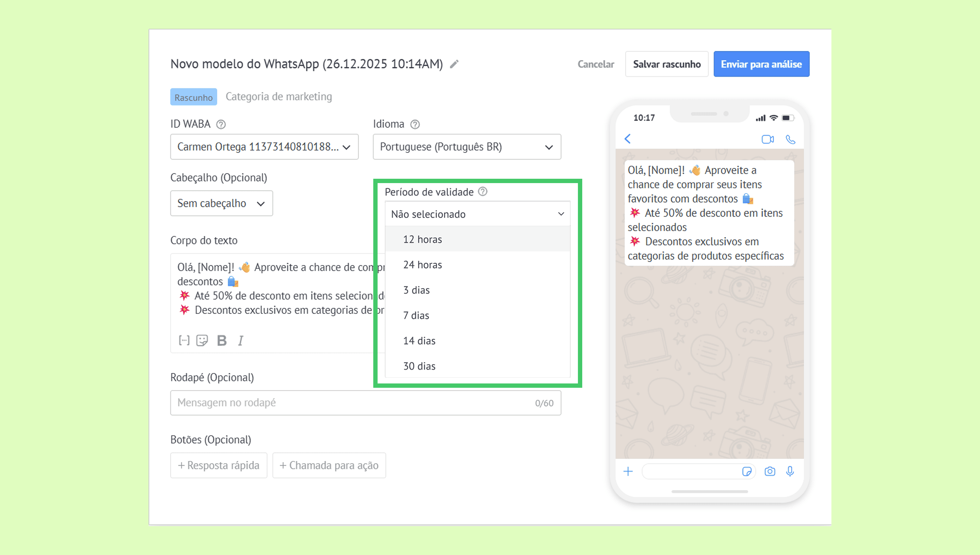Image resolution: width=980 pixels, height=555 pixels.
Task: Toggle italic formatting in body text
Action: pos(240,340)
